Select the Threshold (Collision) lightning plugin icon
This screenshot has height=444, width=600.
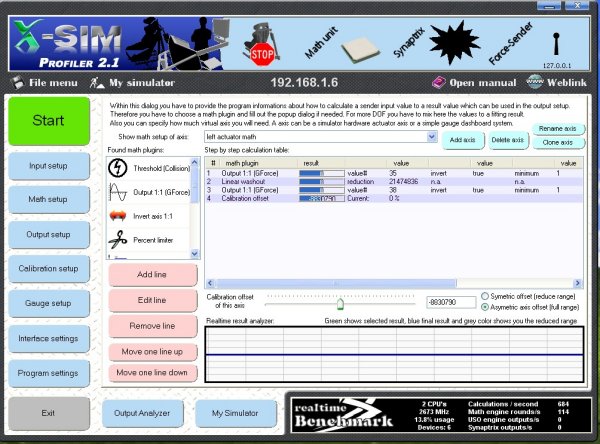pyautogui.click(x=117, y=168)
